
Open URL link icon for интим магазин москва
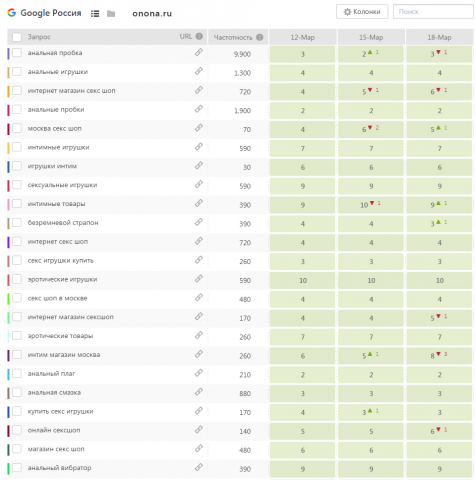tap(199, 354)
